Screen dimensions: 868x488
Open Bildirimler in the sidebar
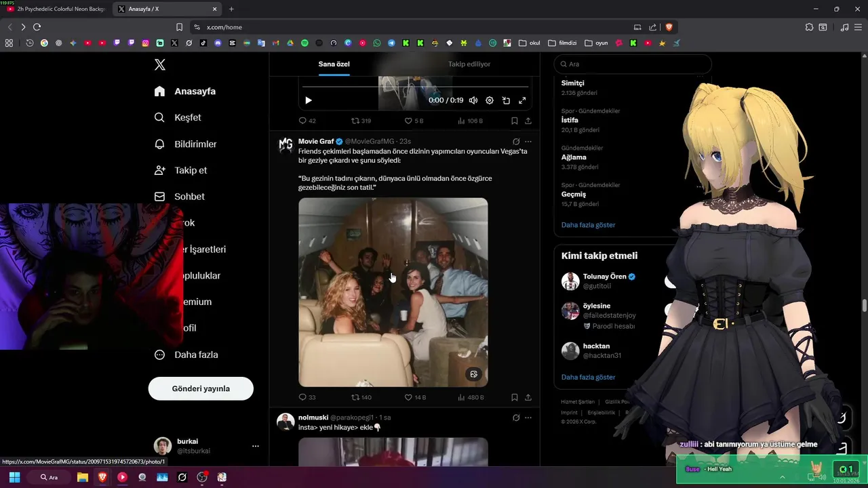pyautogui.click(x=186, y=144)
